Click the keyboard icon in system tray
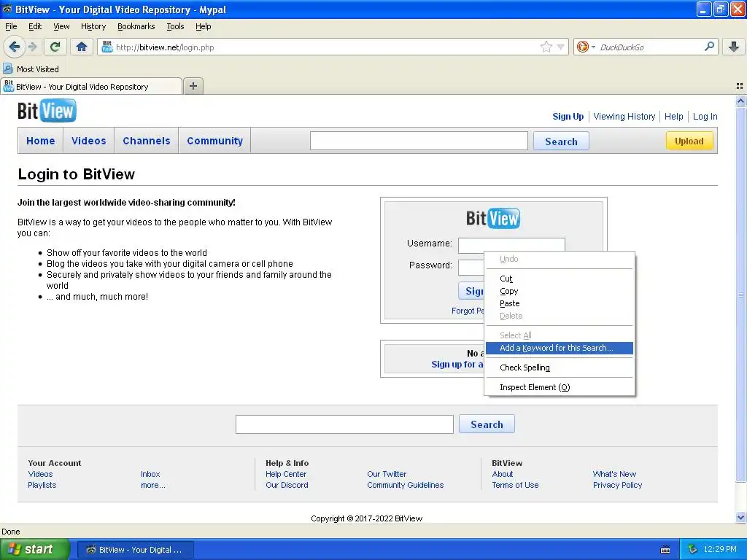The image size is (747, 560). click(x=665, y=550)
